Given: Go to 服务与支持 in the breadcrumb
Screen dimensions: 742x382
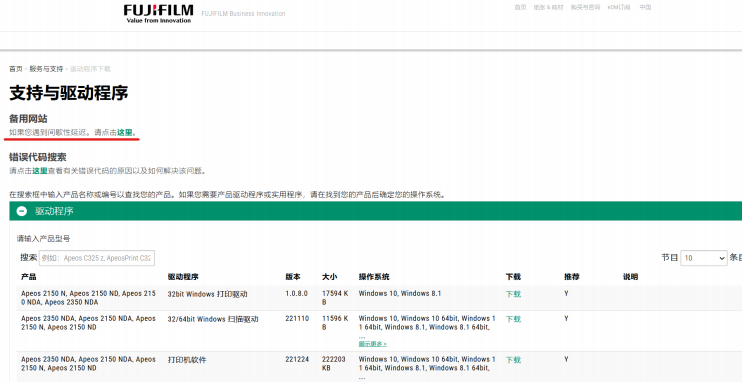Looking at the screenshot, I should [46, 69].
